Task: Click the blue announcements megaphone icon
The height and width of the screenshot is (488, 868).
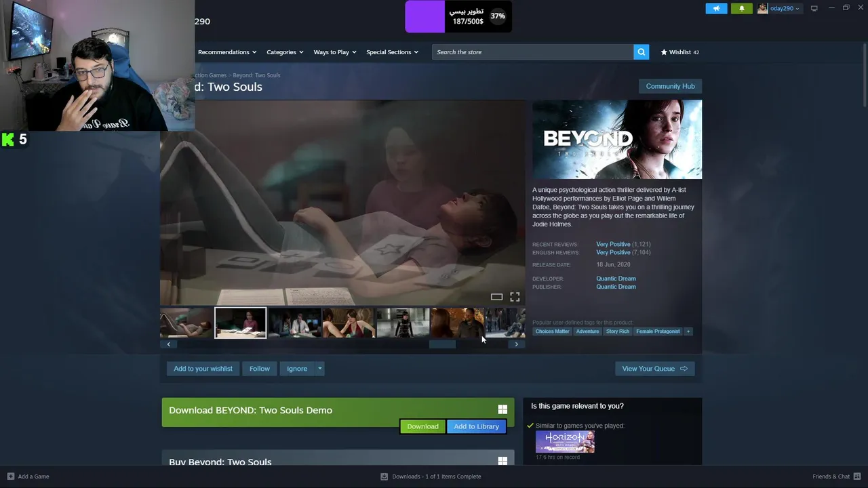Action: point(716,8)
